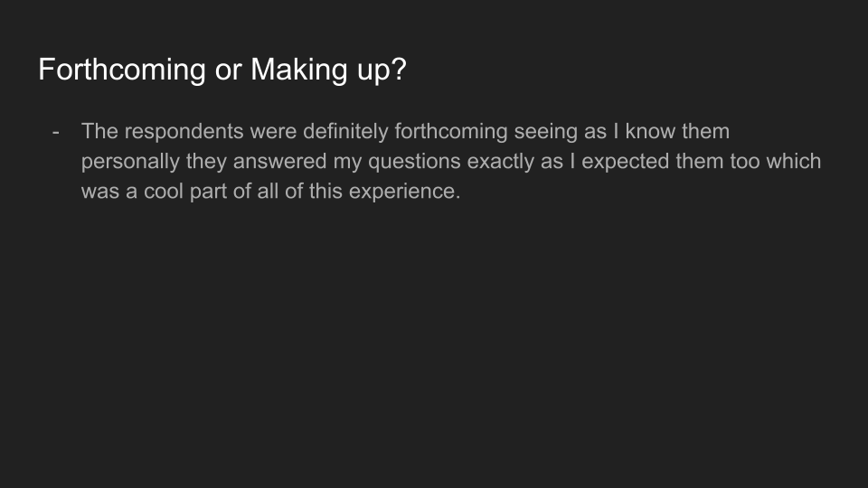Click the slide title 'Forthcoming or Making up?'
The image size is (868, 488).
click(222, 70)
